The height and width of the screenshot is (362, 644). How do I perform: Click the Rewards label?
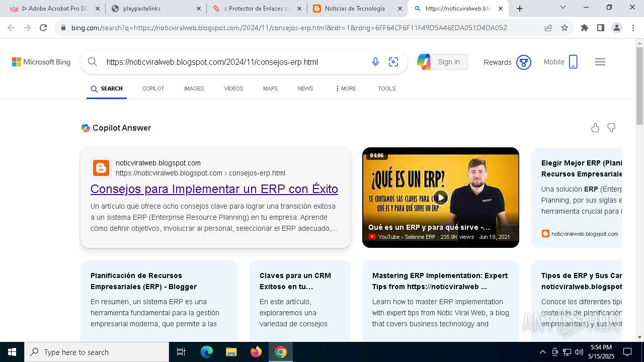click(498, 62)
